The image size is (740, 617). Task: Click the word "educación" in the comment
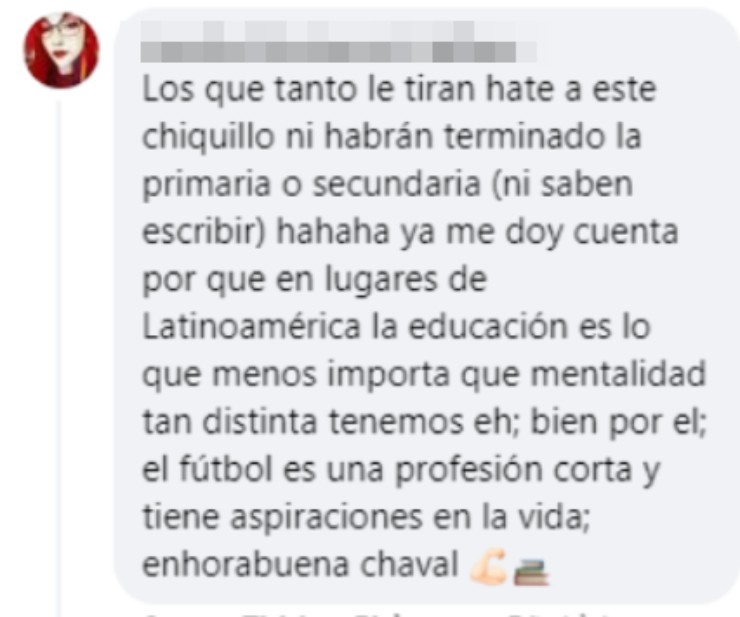click(x=488, y=327)
